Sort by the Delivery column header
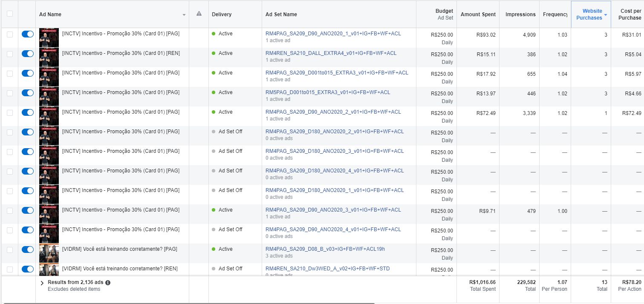The image size is (644, 304). 222,14
